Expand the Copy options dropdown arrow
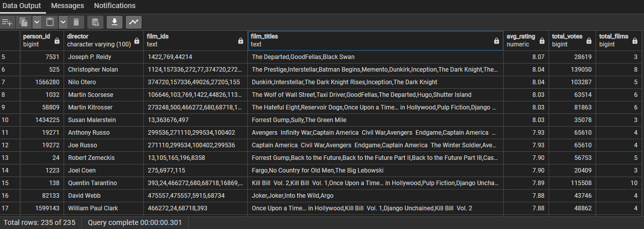The height and width of the screenshot is (229, 644). (36, 22)
